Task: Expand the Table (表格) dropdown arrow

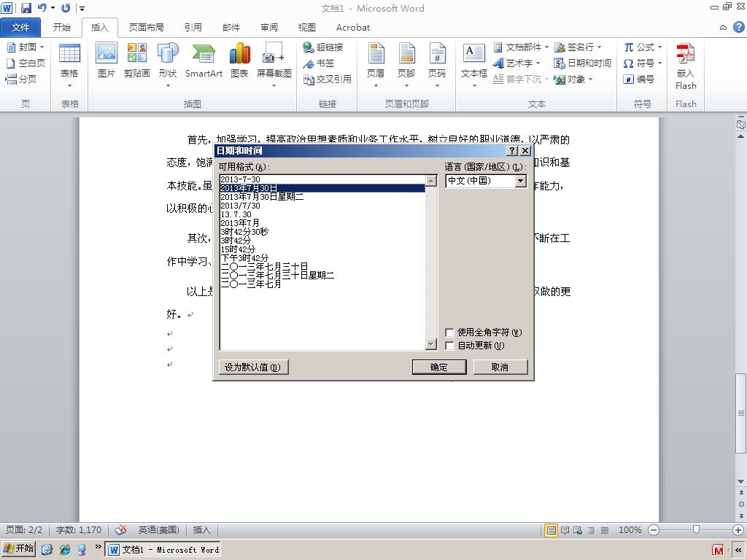Action: click(x=69, y=86)
